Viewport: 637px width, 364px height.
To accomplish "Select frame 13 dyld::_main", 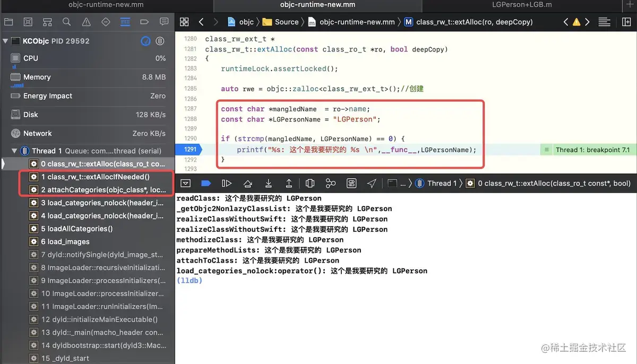I will point(88,332).
